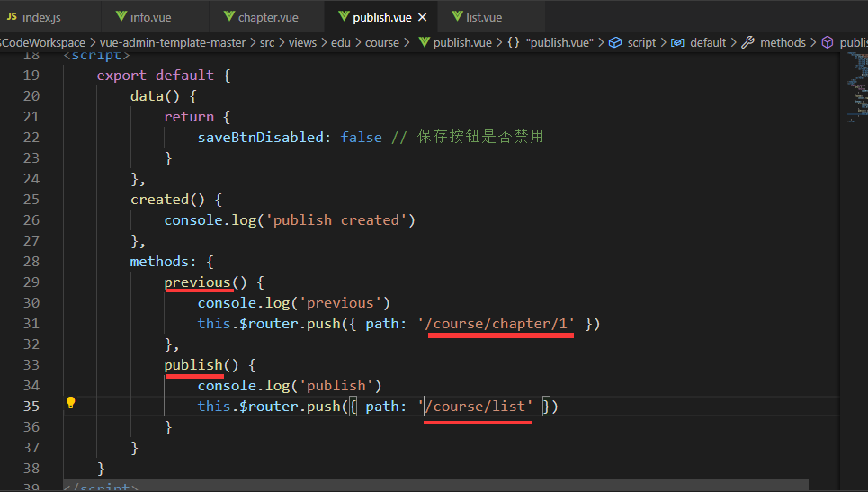Select the publish.vue tab
The height and width of the screenshot is (492, 868).
click(x=382, y=17)
